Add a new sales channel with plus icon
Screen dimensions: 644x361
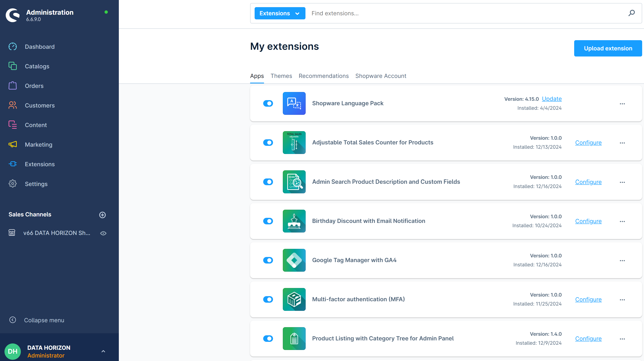point(103,215)
